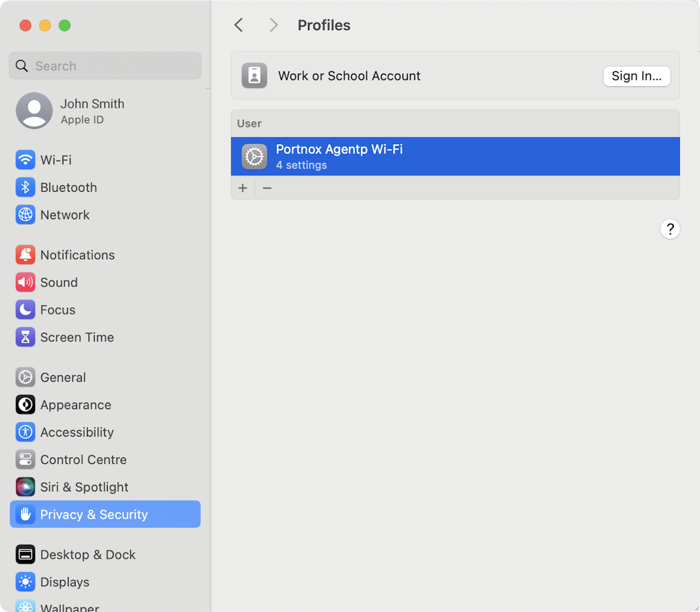700x612 pixels.
Task: Open Siri & Spotlight settings
Action: (105, 487)
